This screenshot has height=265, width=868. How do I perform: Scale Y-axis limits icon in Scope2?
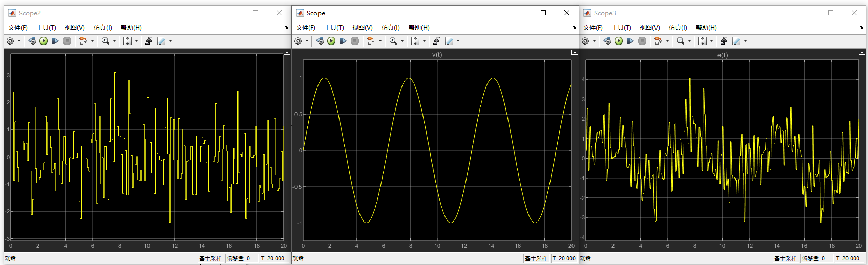click(128, 41)
